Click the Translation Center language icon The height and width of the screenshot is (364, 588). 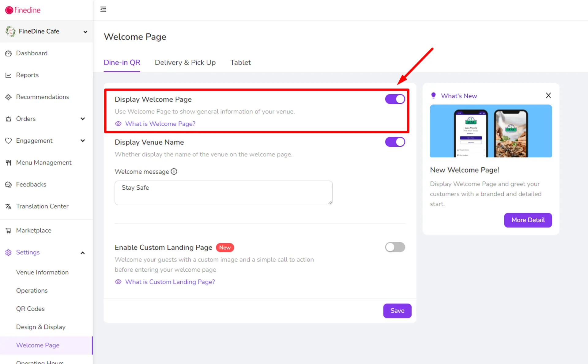click(x=8, y=206)
